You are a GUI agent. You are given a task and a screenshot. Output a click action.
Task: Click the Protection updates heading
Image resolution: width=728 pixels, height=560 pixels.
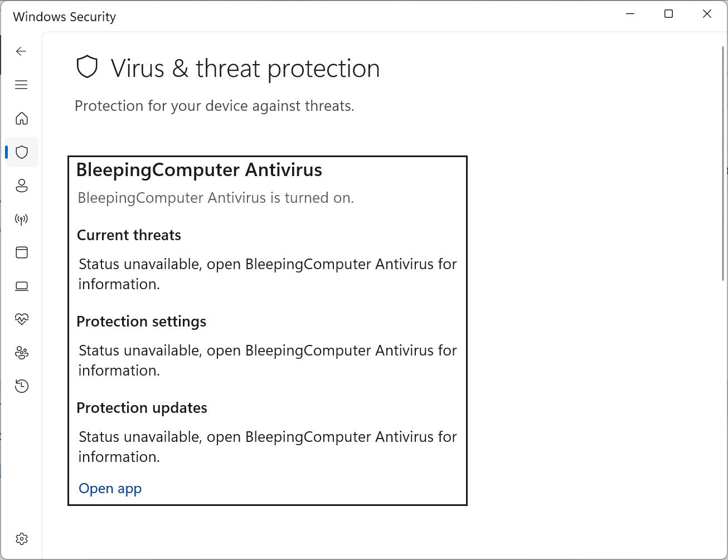coord(142,408)
